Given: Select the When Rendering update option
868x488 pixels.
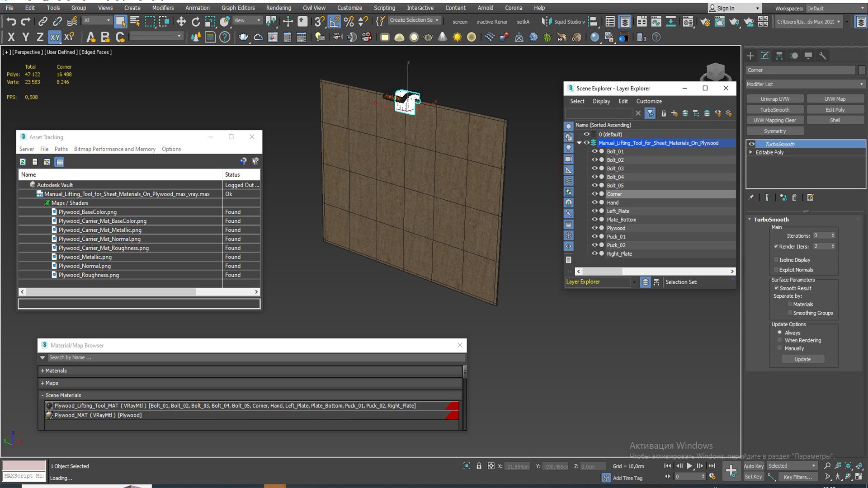Looking at the screenshot, I should coord(780,340).
